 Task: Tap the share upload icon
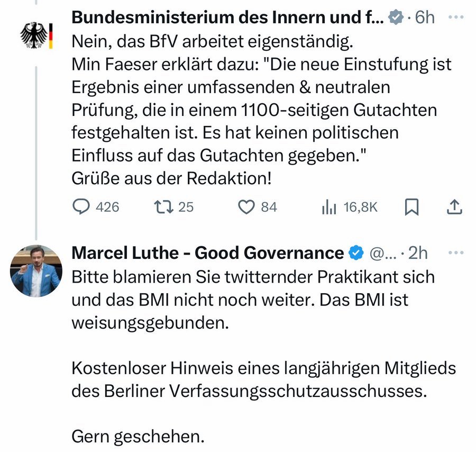pyautogui.click(x=454, y=206)
